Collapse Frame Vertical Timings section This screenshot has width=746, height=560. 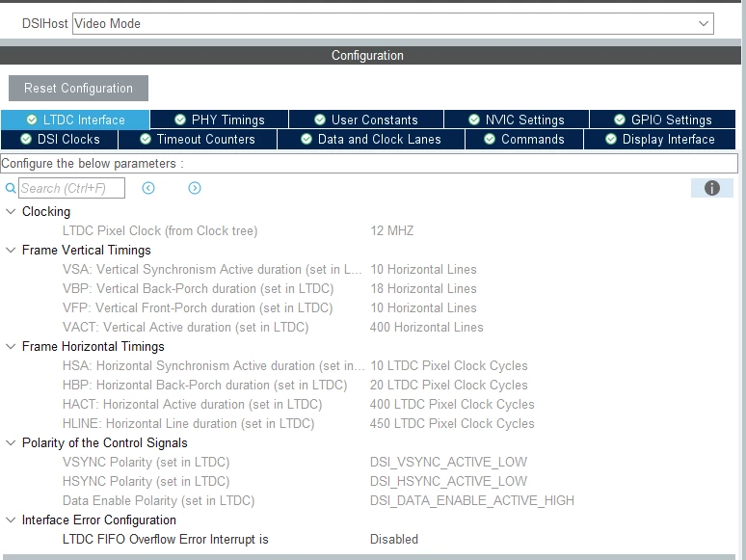coord(11,250)
